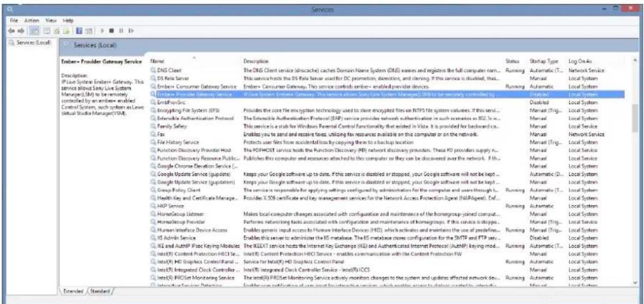Click the Group Policy Client gear icon
644x304 pixels.
coord(153,190)
